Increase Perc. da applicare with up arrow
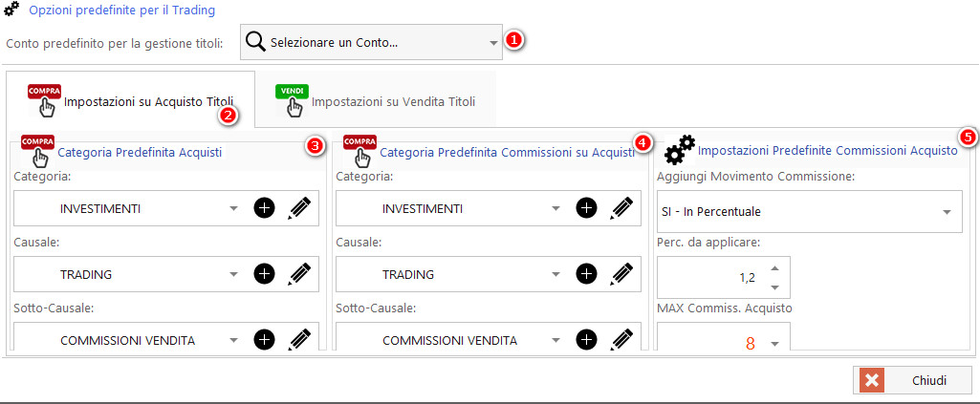 (x=774, y=268)
